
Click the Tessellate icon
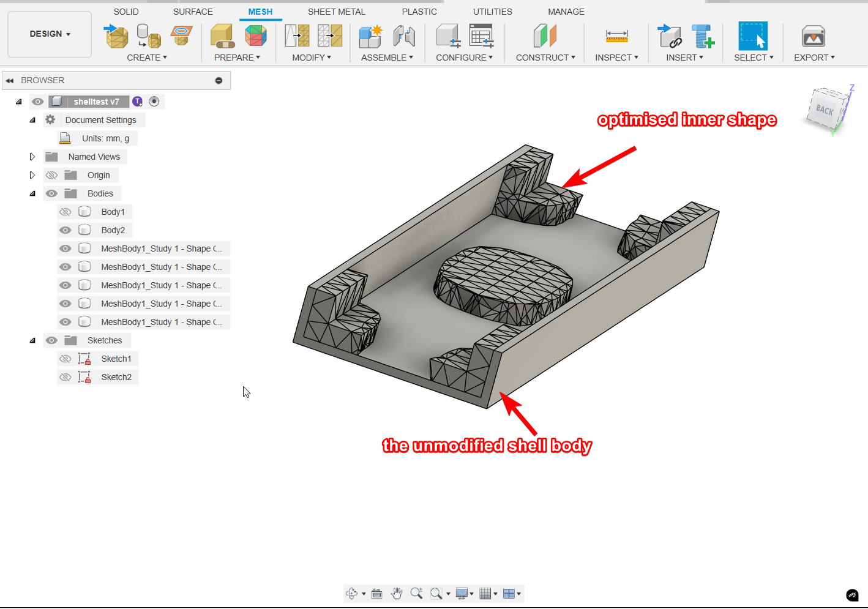(149, 36)
